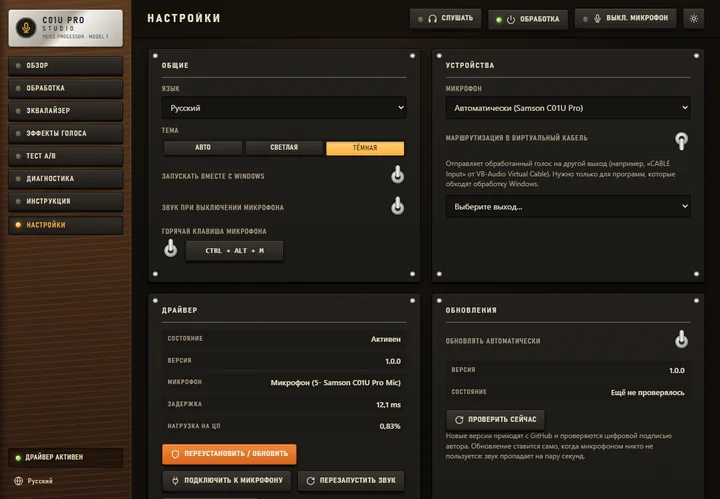Open the Тест A/B section
The height and width of the screenshot is (499, 720).
(x=66, y=156)
